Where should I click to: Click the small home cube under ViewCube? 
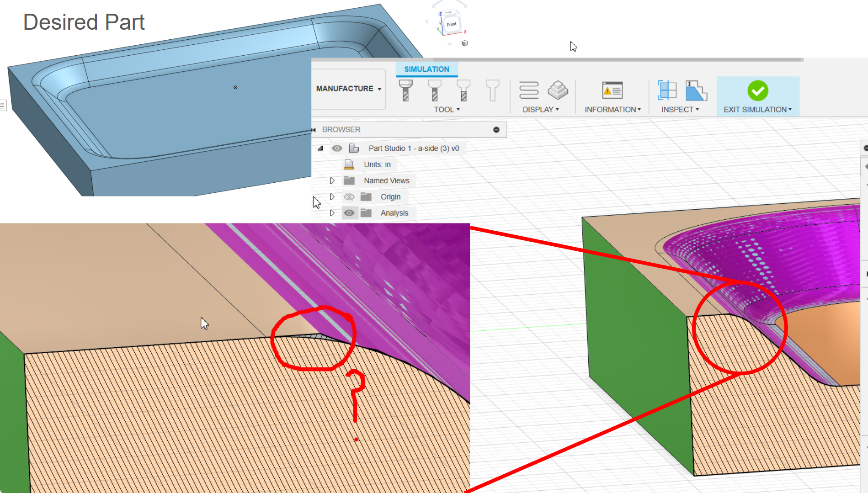pyautogui.click(x=465, y=43)
